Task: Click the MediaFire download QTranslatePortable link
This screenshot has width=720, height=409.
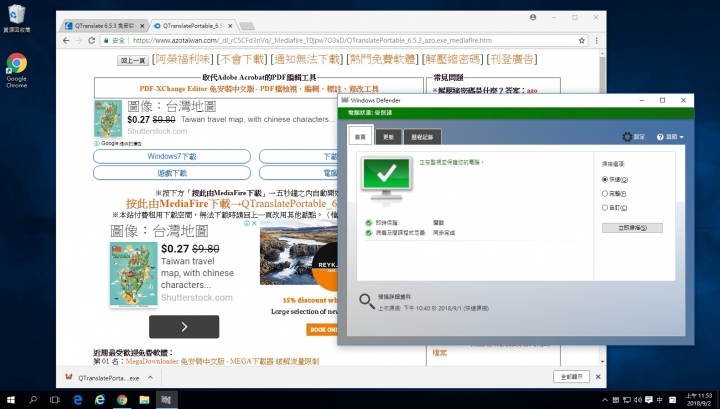Action: click(231, 203)
